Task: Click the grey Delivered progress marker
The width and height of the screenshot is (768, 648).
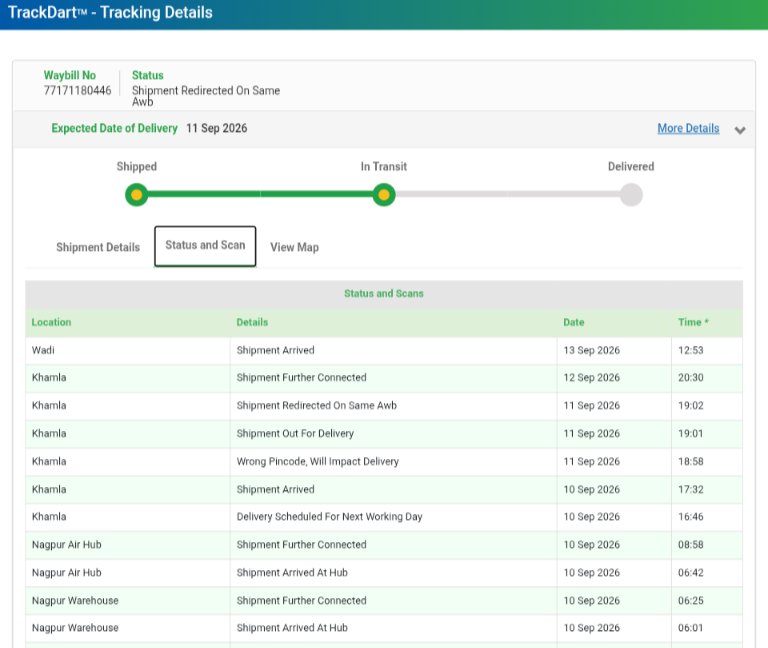Action: pos(631,194)
